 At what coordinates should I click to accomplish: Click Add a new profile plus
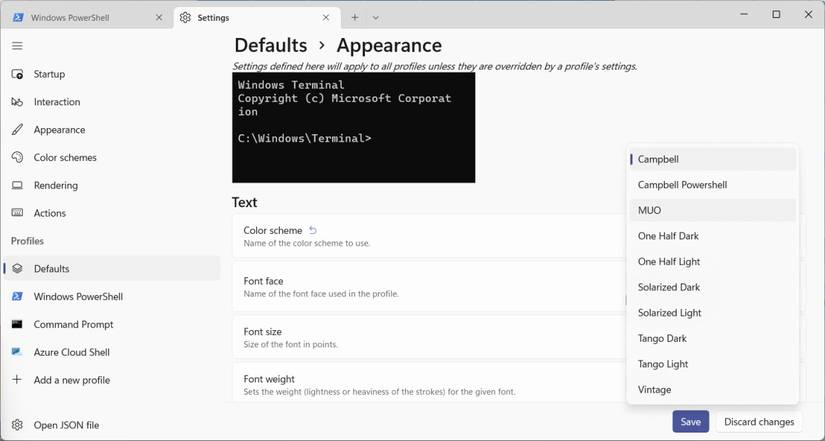coord(17,380)
